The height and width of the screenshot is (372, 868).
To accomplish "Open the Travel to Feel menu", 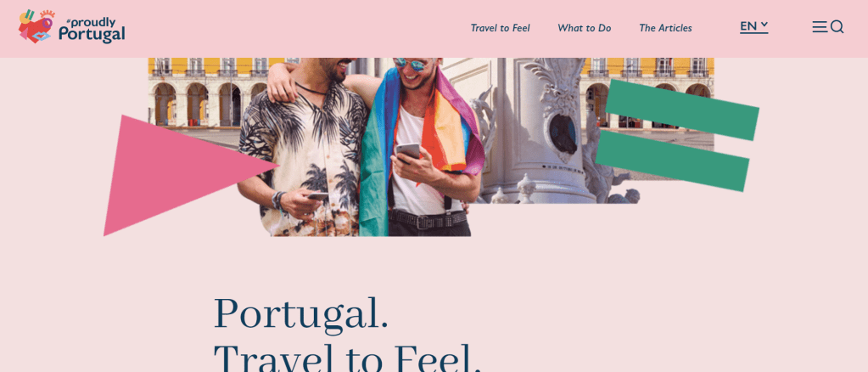I will point(500,28).
